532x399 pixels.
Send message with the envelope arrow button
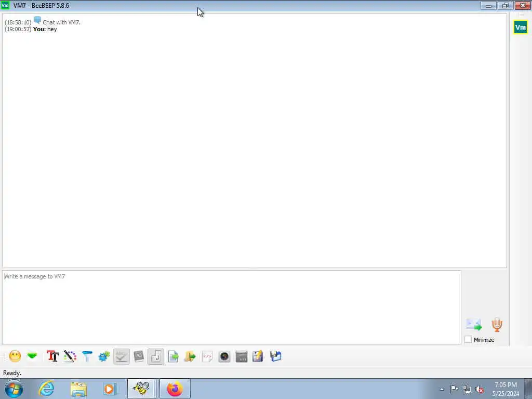[x=474, y=325]
